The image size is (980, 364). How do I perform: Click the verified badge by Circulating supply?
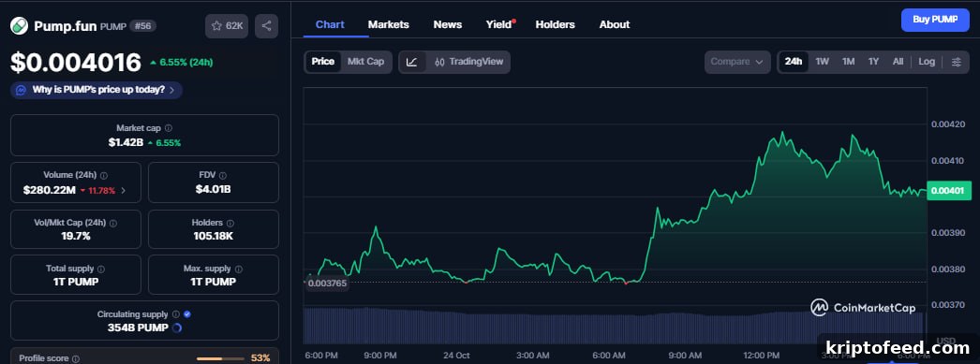(x=186, y=314)
